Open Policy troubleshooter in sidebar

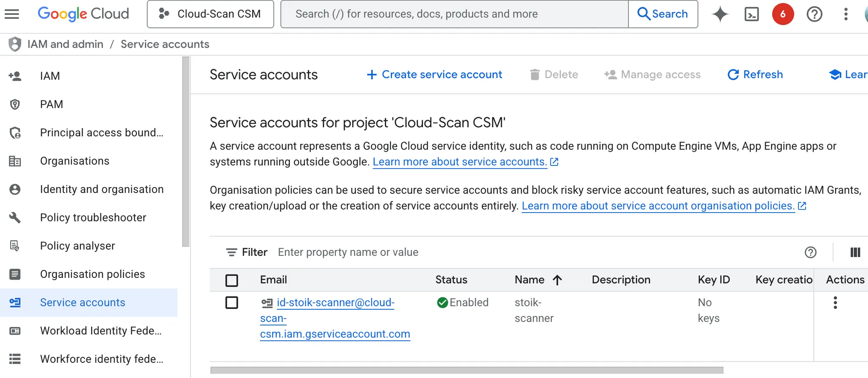pos(93,218)
